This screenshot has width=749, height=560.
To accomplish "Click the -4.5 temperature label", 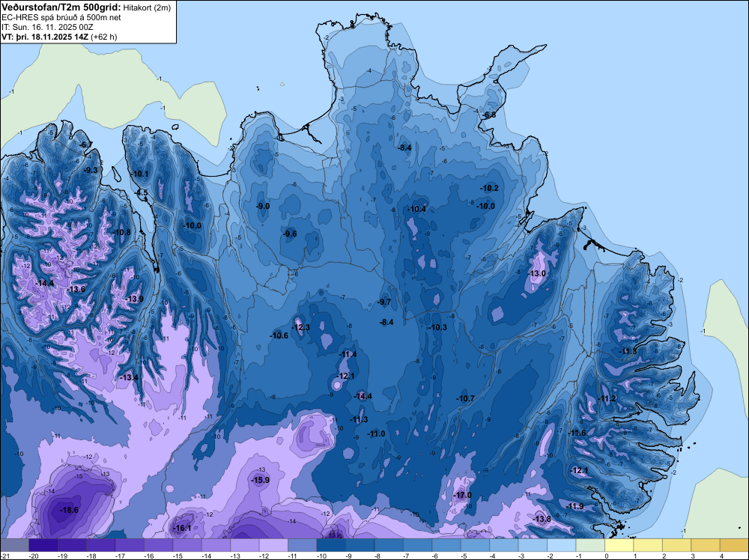I will (142, 193).
